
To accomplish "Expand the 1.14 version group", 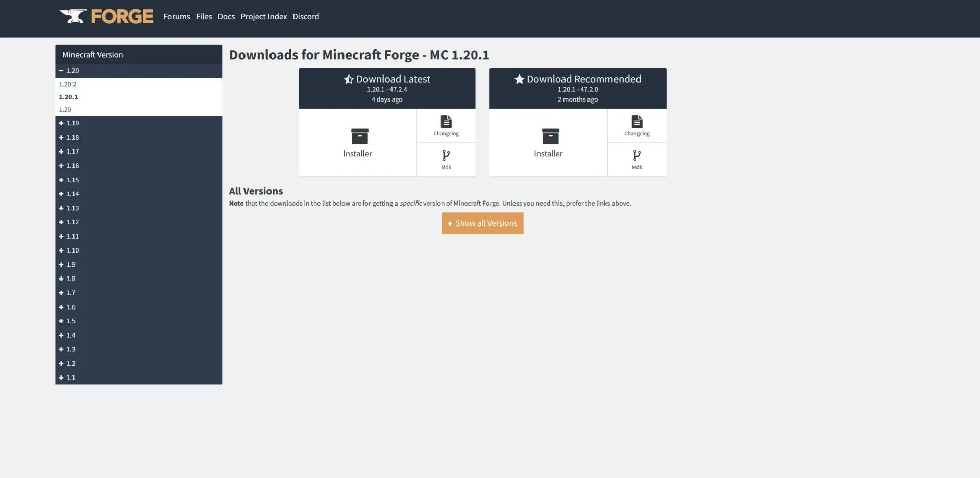I will [x=138, y=194].
